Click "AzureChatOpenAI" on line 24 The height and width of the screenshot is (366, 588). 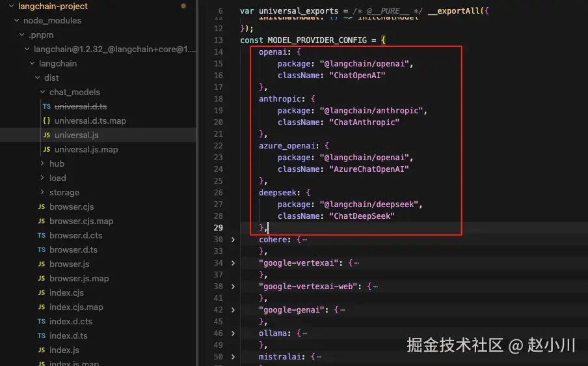pyautogui.click(x=369, y=169)
